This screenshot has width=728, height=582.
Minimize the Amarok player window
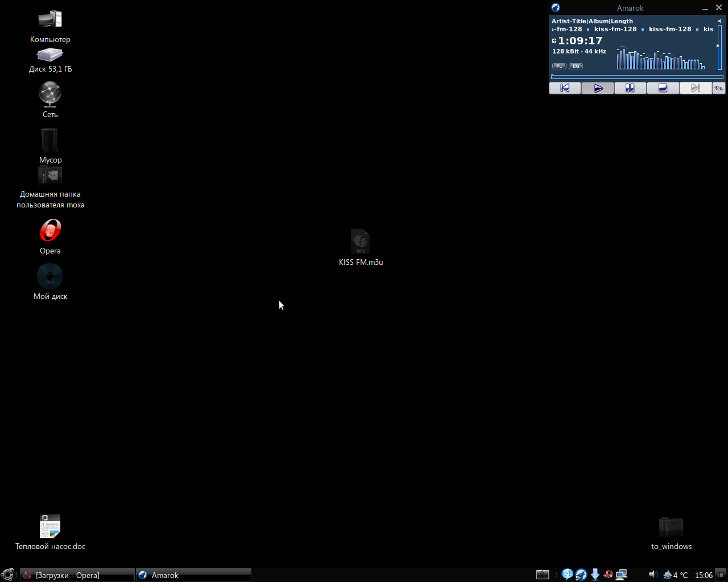click(705, 8)
